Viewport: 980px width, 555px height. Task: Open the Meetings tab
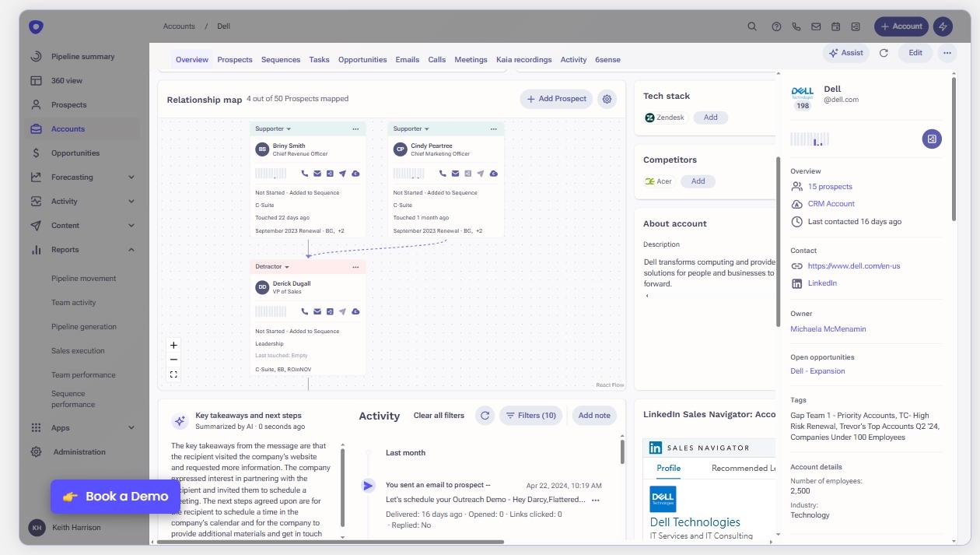click(471, 60)
